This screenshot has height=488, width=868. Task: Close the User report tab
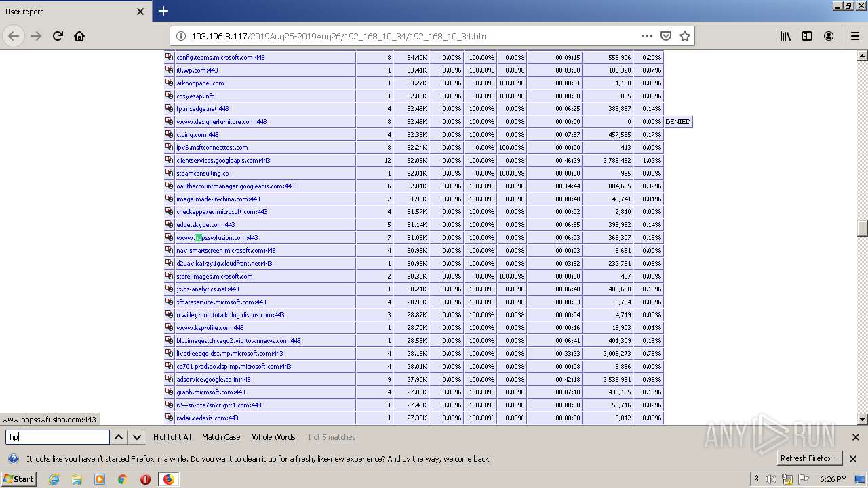(140, 12)
